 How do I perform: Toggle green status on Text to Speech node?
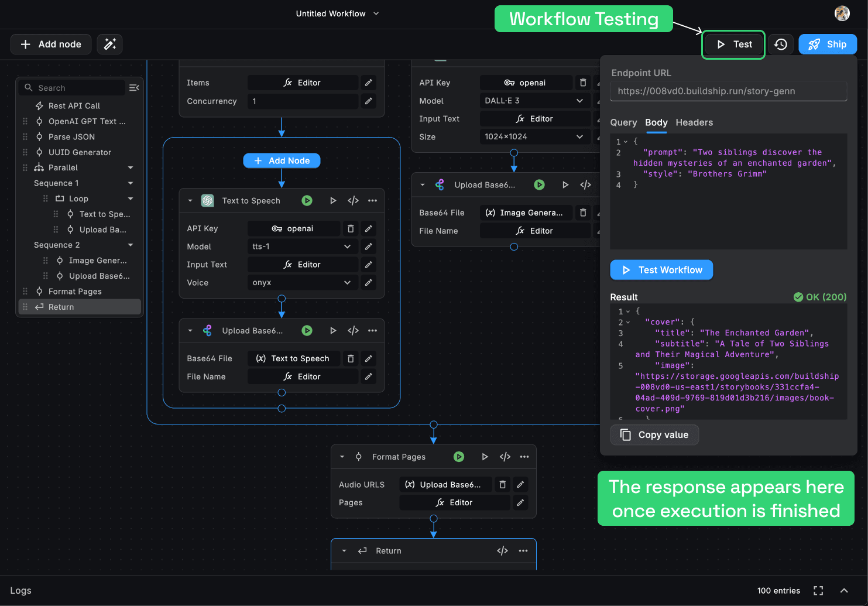pos(307,201)
